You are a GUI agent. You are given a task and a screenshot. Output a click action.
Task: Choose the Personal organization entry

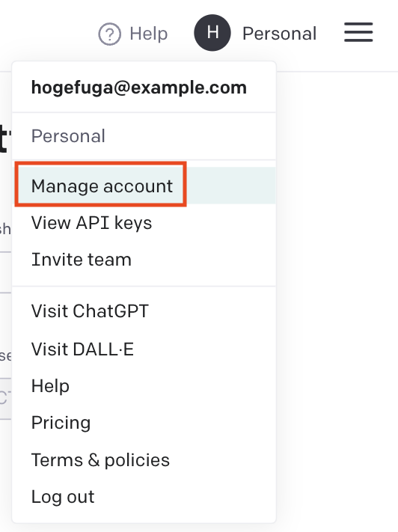click(144, 136)
